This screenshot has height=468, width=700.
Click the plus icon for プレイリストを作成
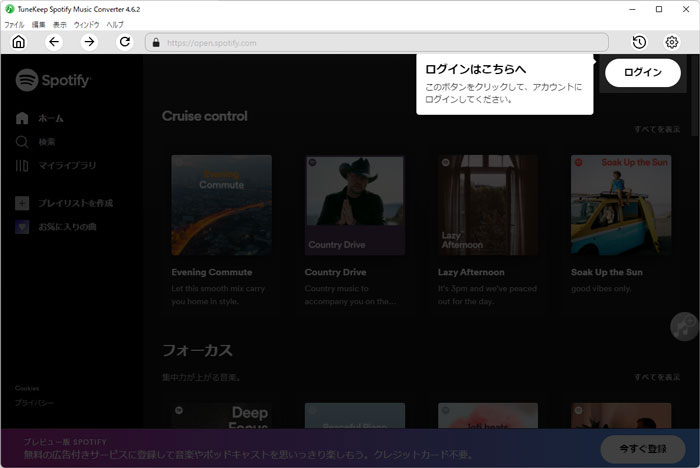[x=22, y=203]
